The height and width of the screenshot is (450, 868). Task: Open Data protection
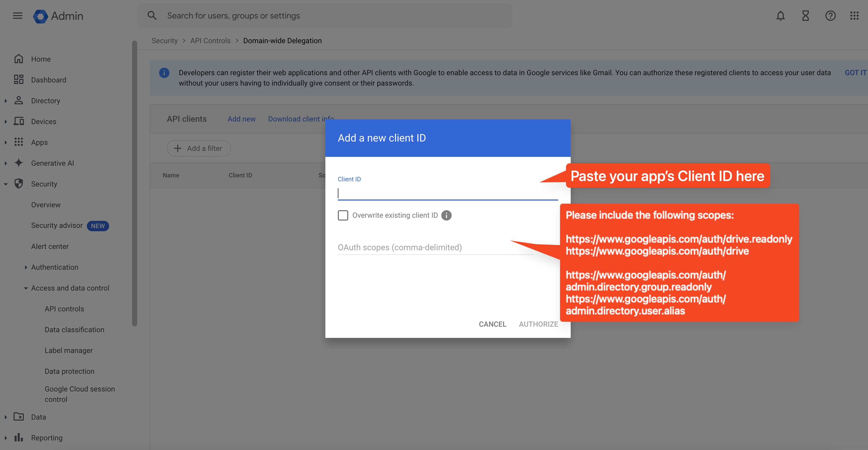coord(69,371)
